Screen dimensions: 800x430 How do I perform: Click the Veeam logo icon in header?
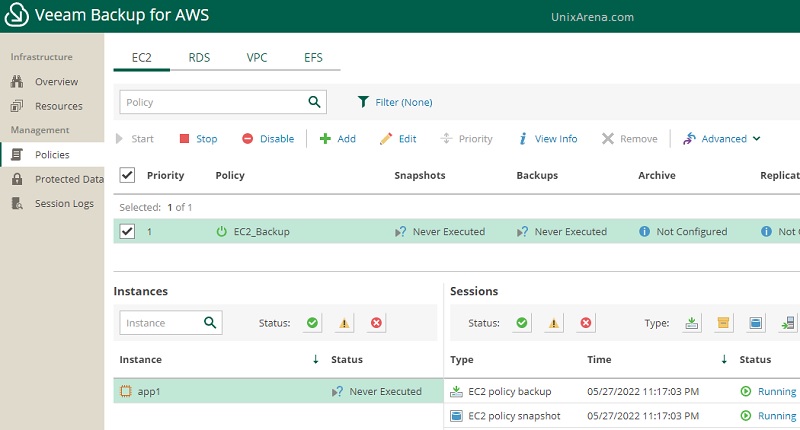(16, 14)
